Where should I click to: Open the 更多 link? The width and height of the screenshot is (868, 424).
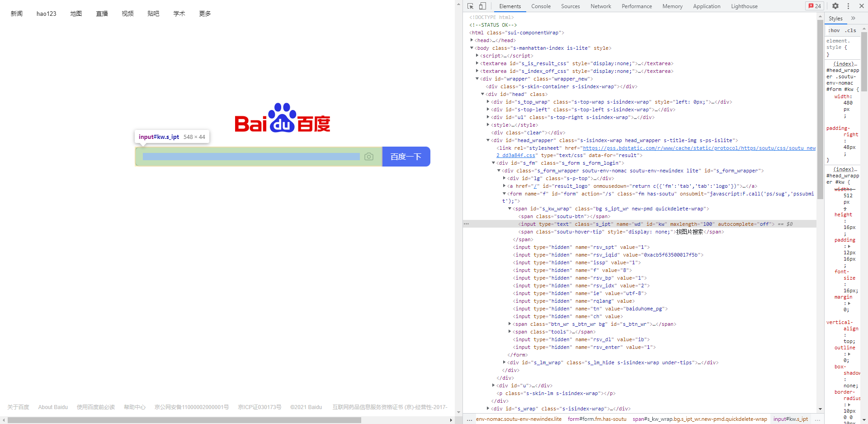coord(205,14)
